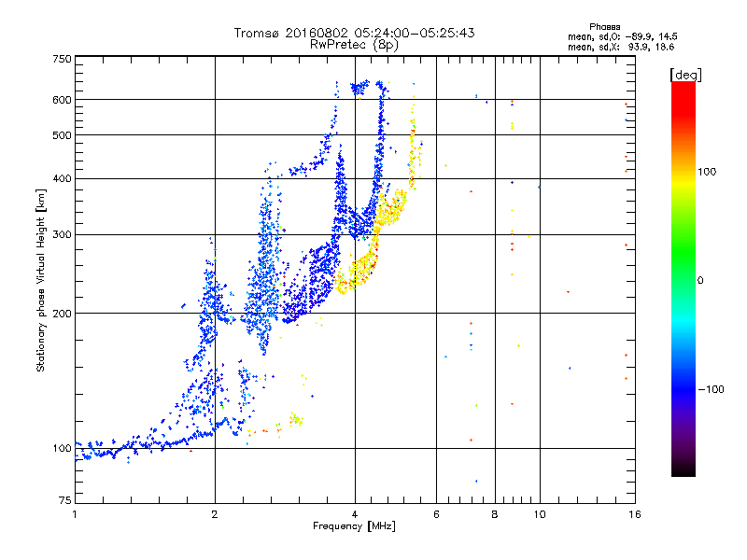Click the 'Stationary phase Virtual Height [km]' axis label

(x=41, y=280)
